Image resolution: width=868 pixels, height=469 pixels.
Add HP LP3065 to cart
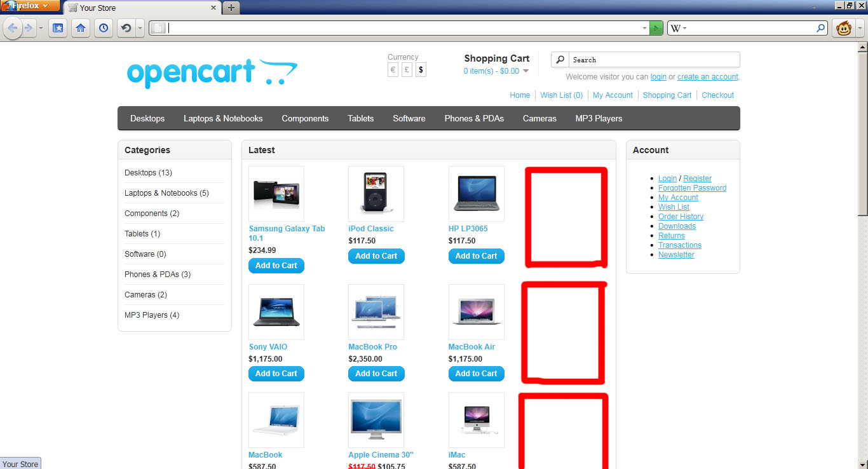point(477,256)
